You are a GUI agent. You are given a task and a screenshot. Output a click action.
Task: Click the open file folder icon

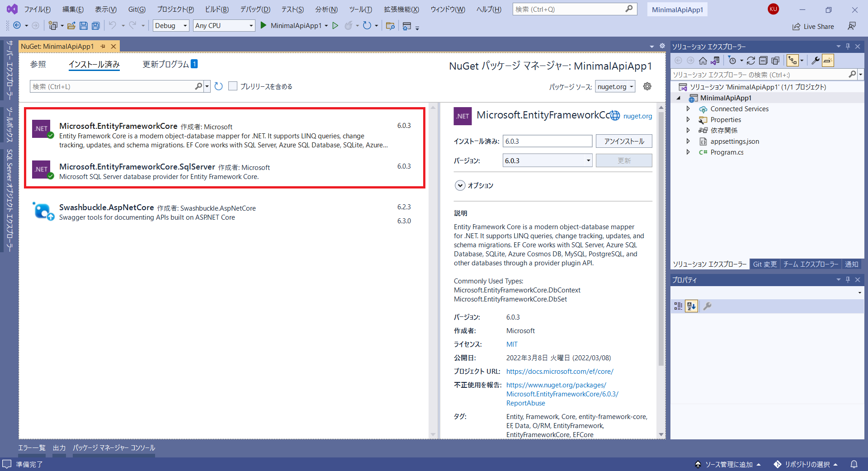71,26
